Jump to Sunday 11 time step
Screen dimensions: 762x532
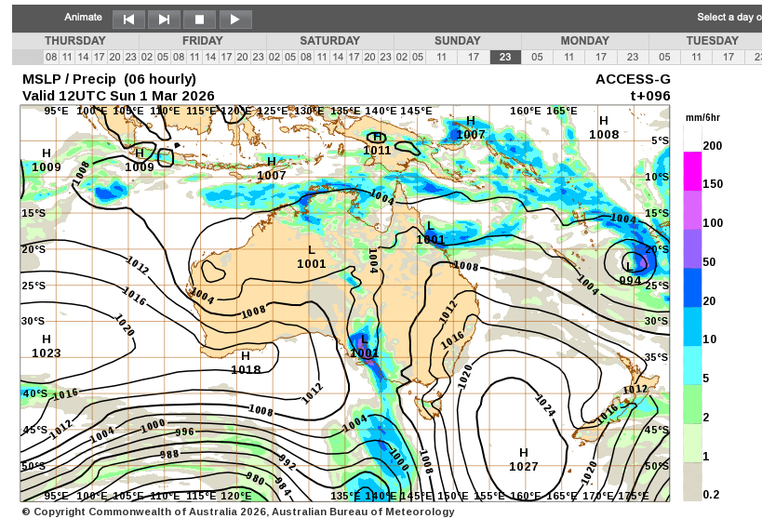[x=442, y=57]
